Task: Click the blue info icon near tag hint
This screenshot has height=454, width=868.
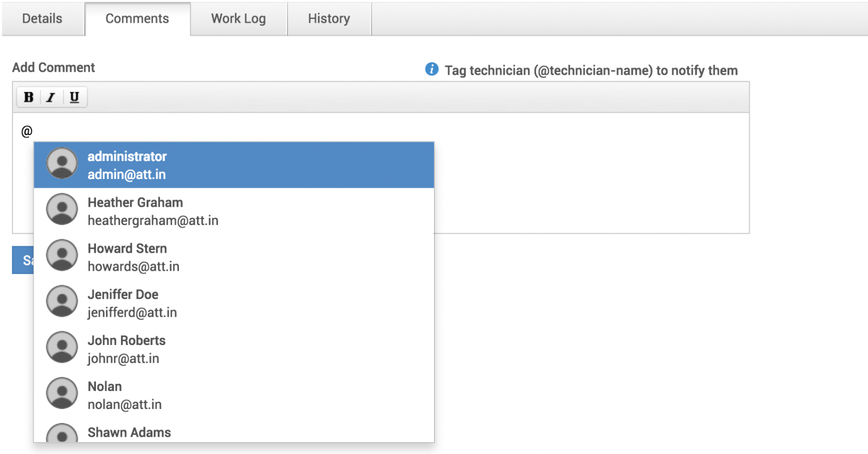Action: [432, 69]
